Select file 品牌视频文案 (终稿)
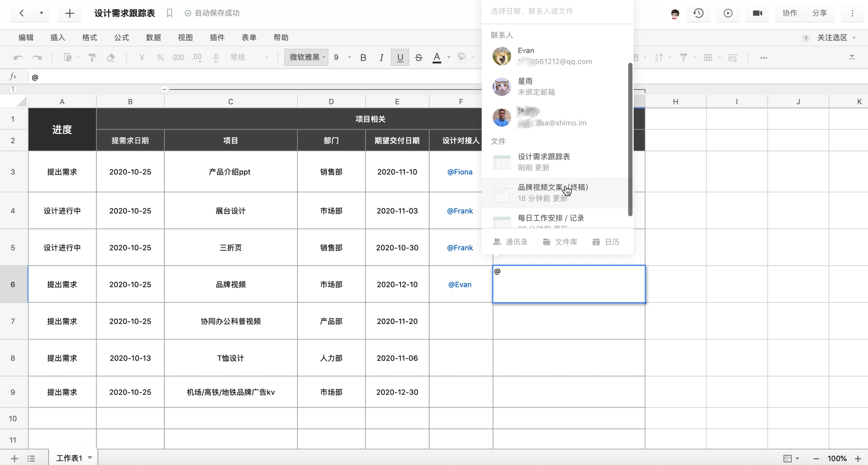This screenshot has width=868, height=465. coord(555,193)
